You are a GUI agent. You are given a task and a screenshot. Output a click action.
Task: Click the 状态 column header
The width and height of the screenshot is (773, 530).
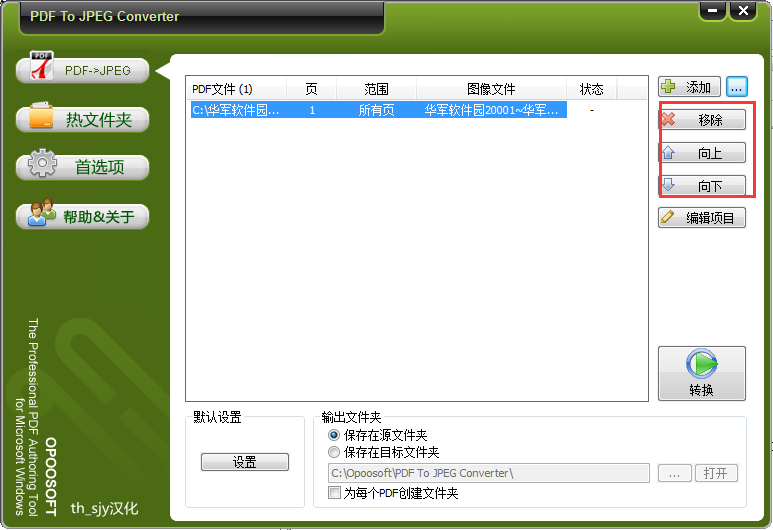pos(591,89)
